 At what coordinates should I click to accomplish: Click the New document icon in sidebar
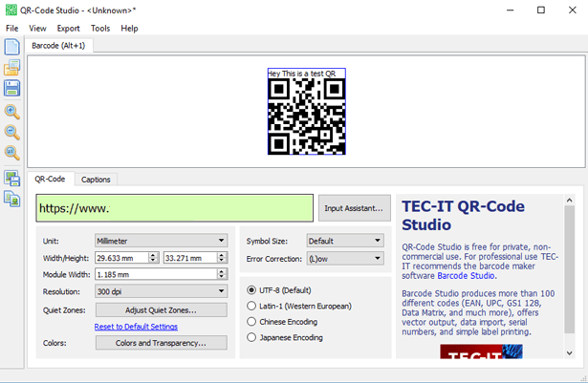(x=11, y=47)
